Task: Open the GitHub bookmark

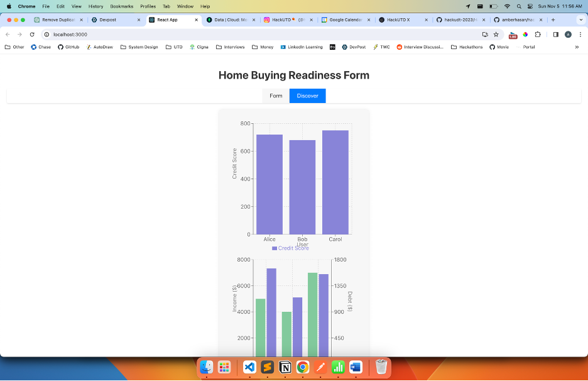Action: tap(68, 47)
